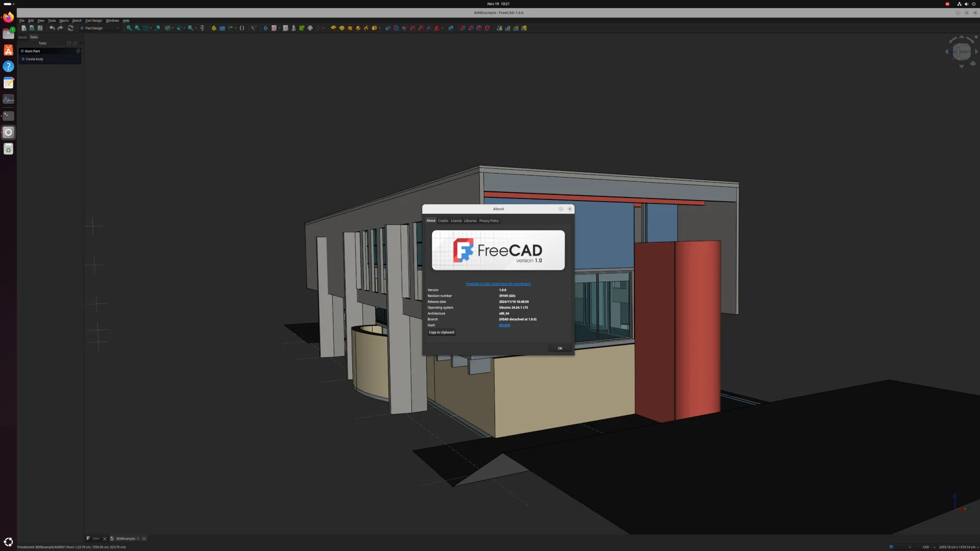Viewport: 980px width, 551px height.
Task: Open the File menu
Action: (x=22, y=21)
